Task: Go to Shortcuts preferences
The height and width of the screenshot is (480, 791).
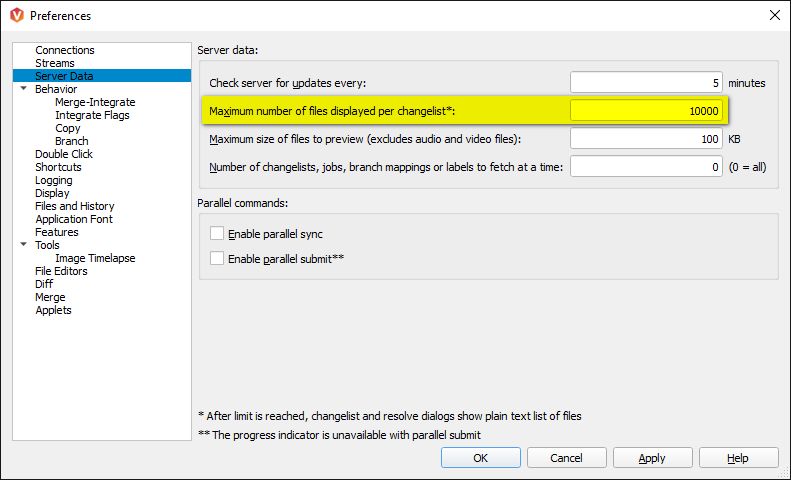Action: tap(58, 167)
